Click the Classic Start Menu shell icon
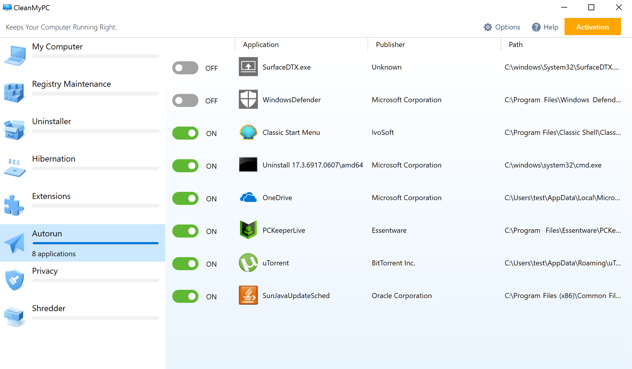 tap(248, 132)
